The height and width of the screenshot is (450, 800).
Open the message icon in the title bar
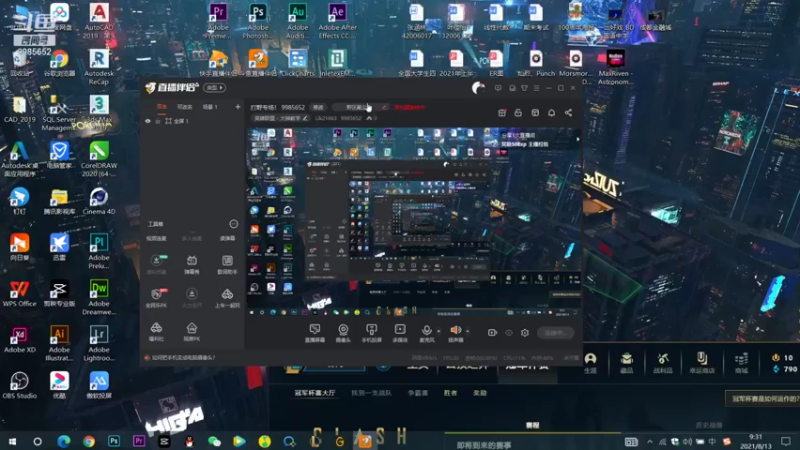[498, 88]
